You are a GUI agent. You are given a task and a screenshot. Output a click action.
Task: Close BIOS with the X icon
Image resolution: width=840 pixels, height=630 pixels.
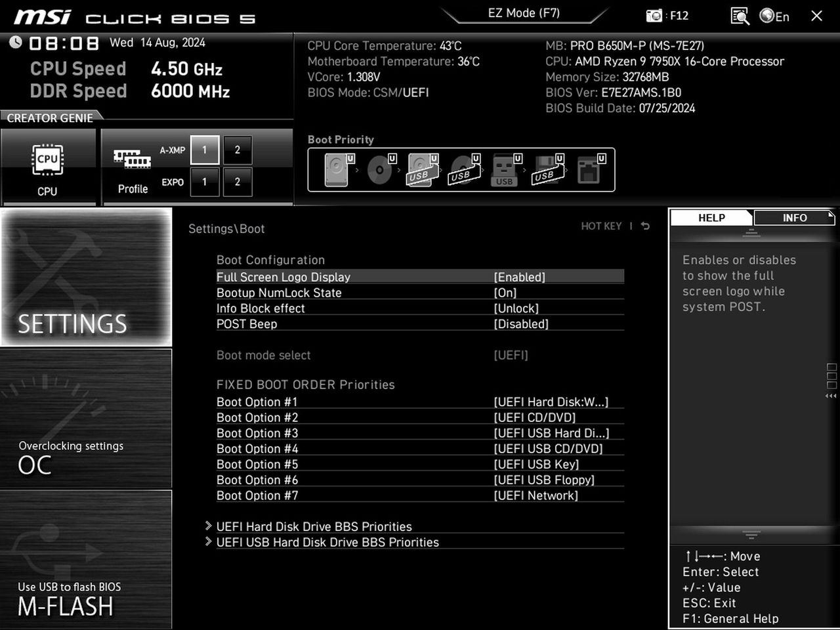click(816, 16)
